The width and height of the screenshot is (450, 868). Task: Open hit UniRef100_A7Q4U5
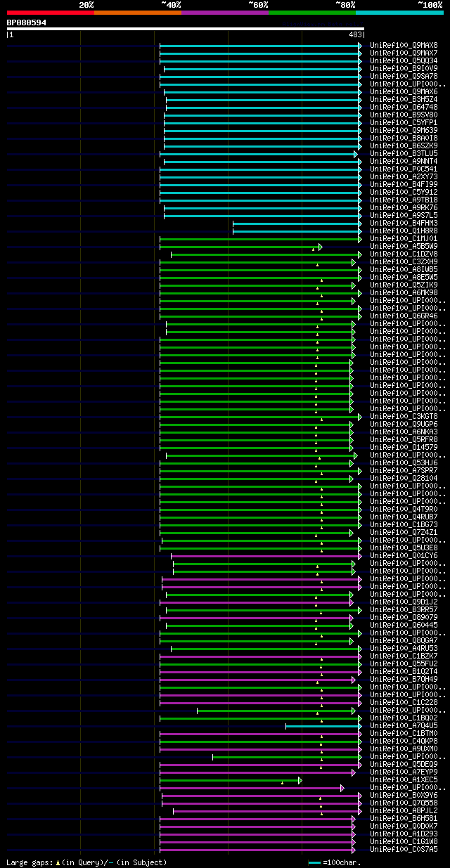tap(405, 726)
